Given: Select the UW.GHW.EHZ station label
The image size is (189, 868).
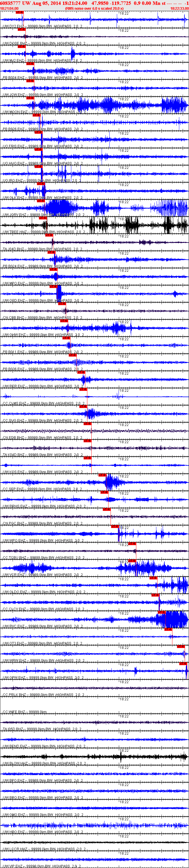Looking at the screenshot, I should pos(14,335).
